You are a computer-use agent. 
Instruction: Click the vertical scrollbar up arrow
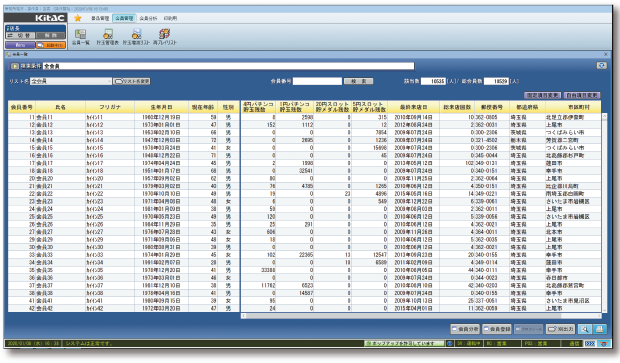(604, 117)
